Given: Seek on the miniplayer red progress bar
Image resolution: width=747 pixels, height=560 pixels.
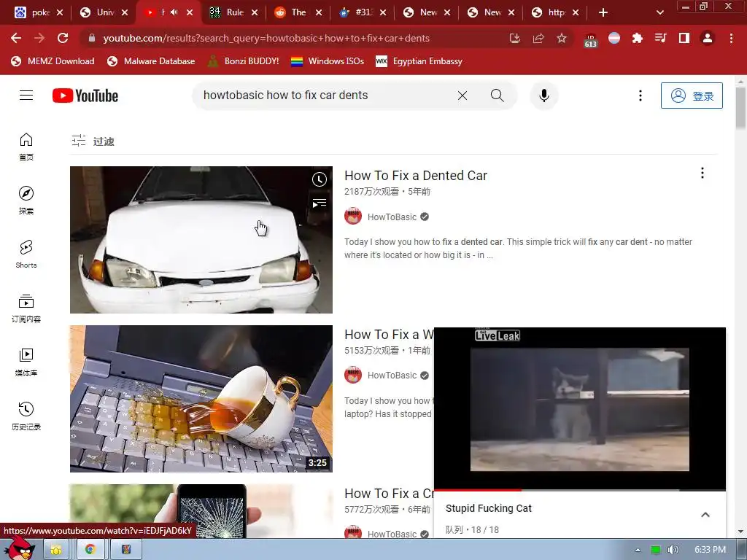Looking at the screenshot, I should (x=580, y=489).
